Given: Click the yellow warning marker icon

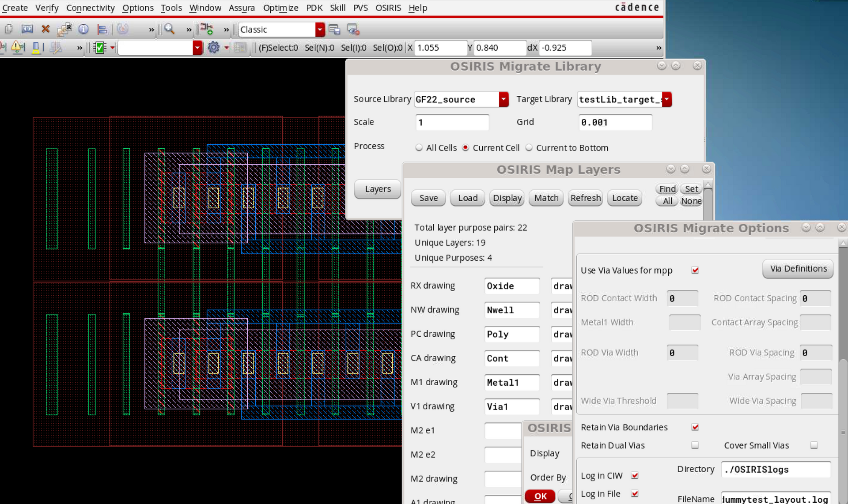Looking at the screenshot, I should (x=18, y=47).
